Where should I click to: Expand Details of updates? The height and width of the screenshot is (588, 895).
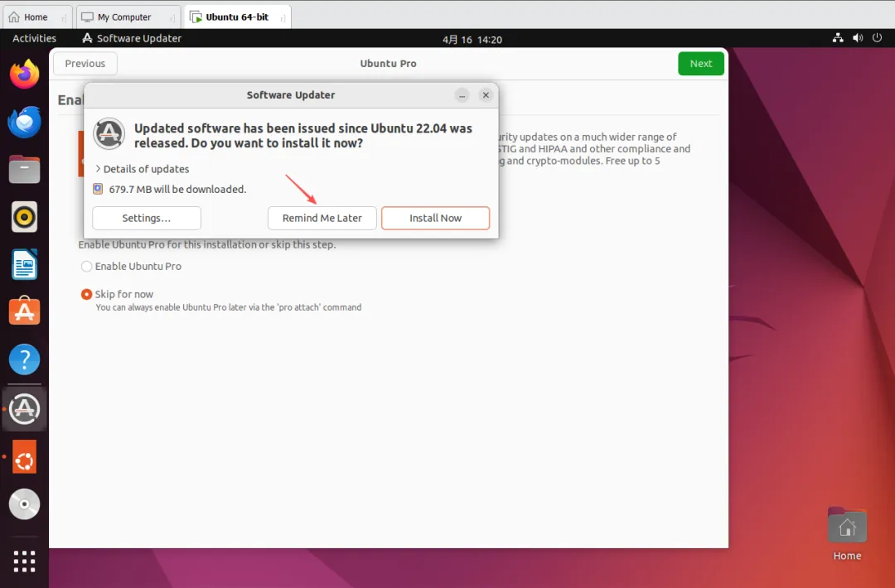[x=143, y=169]
